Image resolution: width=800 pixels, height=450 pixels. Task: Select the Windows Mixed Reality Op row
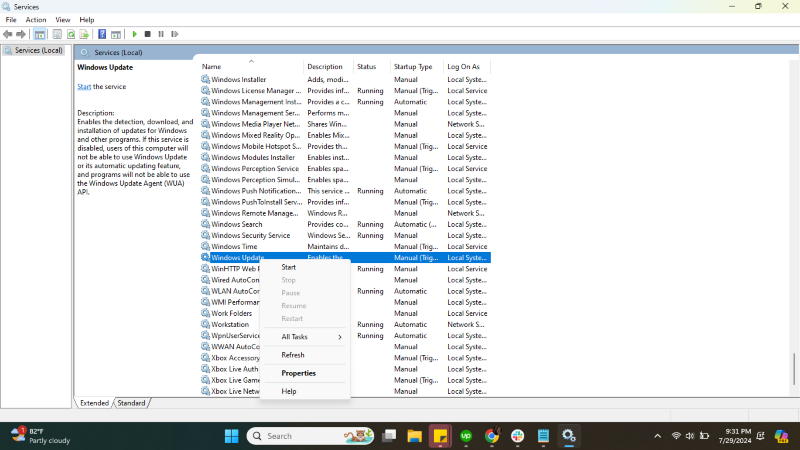345,135
